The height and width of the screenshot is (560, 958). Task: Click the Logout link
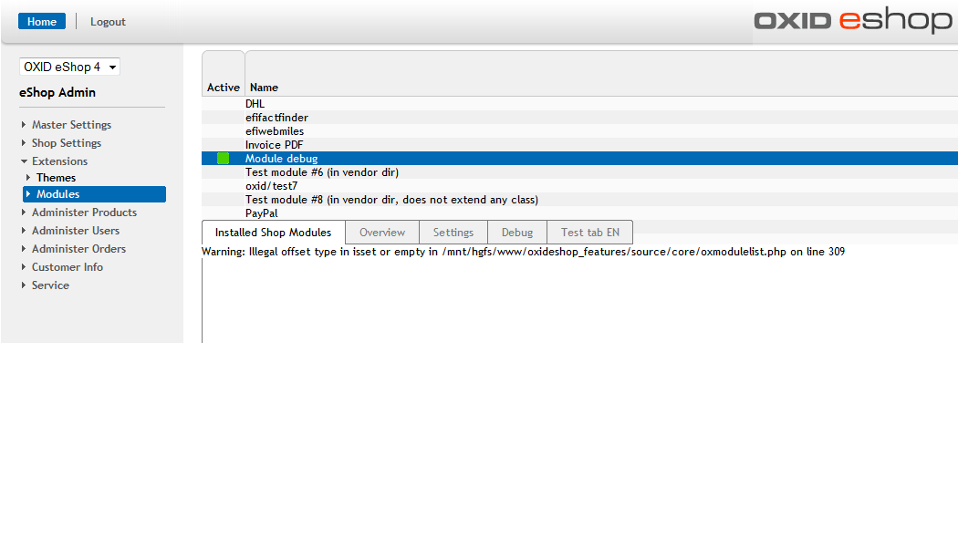pos(108,22)
